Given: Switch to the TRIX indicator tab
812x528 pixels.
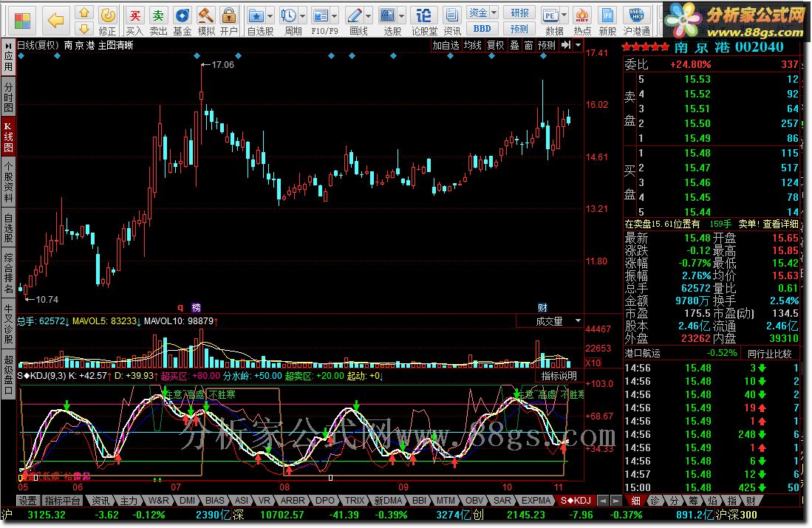Looking at the screenshot, I should pyautogui.click(x=355, y=501).
